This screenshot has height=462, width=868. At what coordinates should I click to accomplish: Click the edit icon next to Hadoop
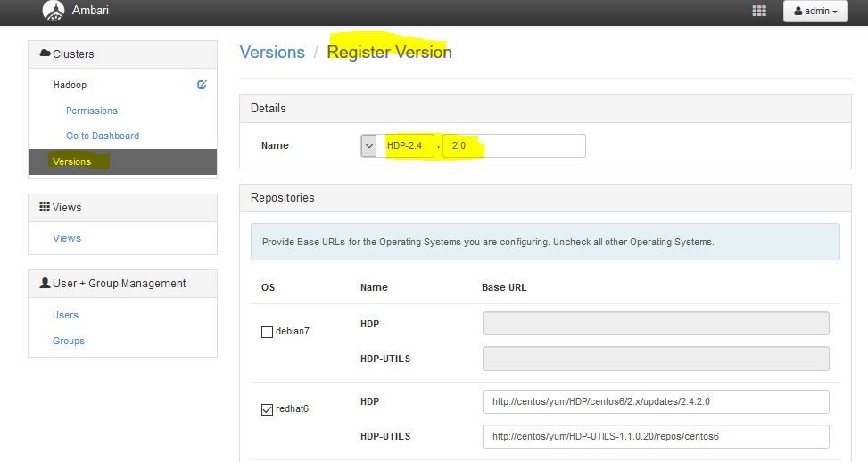tap(202, 85)
